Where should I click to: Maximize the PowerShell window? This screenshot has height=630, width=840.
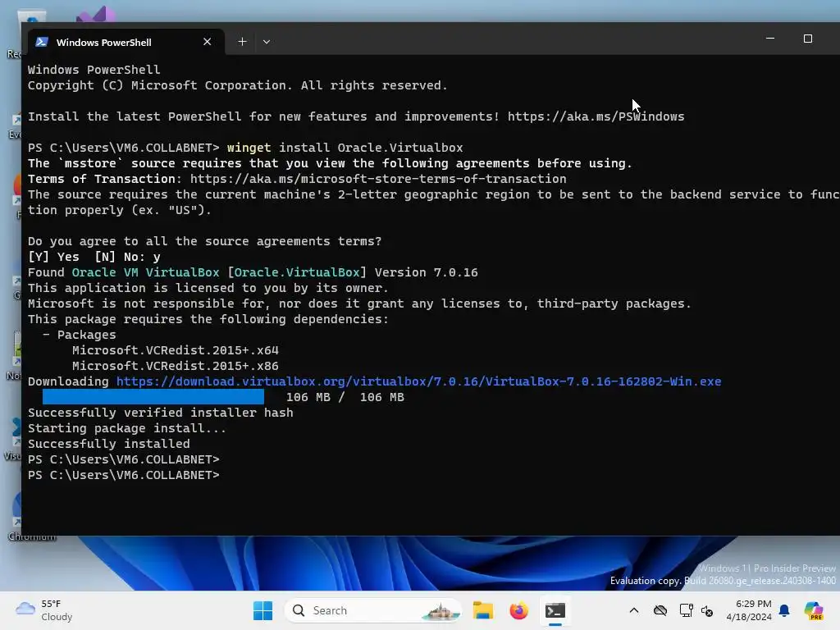808,39
